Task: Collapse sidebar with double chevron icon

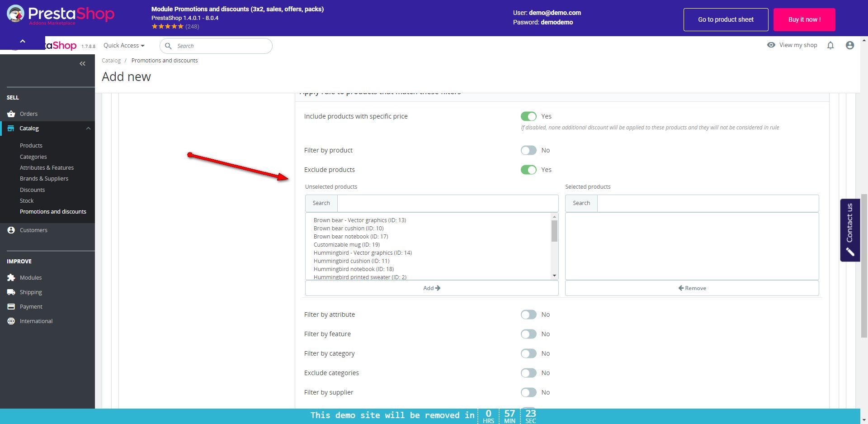Action: click(82, 64)
